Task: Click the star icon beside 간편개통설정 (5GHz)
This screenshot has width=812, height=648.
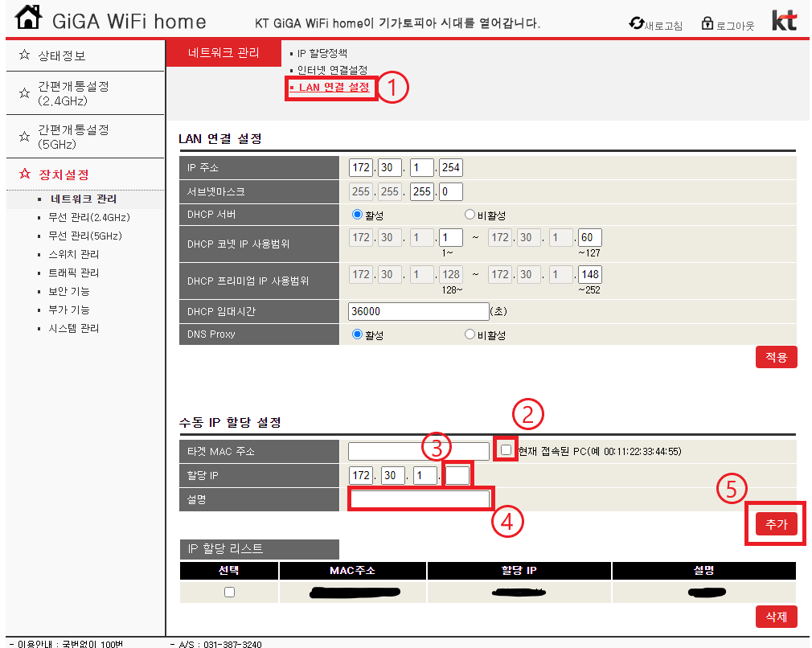Action: click(x=24, y=137)
